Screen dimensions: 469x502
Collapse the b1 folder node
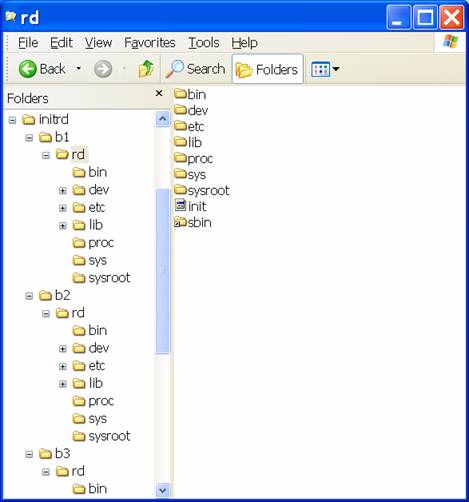click(x=29, y=138)
